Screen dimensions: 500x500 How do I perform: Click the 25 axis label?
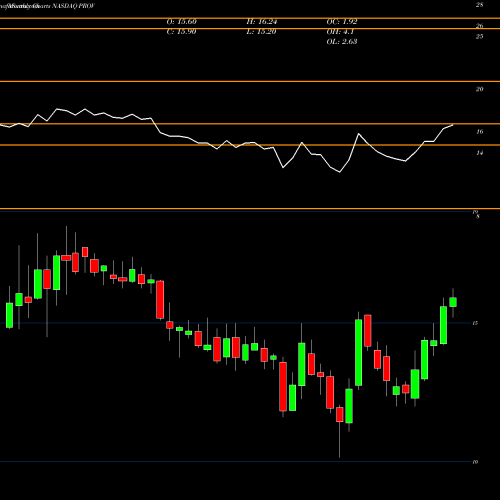tap(479, 36)
